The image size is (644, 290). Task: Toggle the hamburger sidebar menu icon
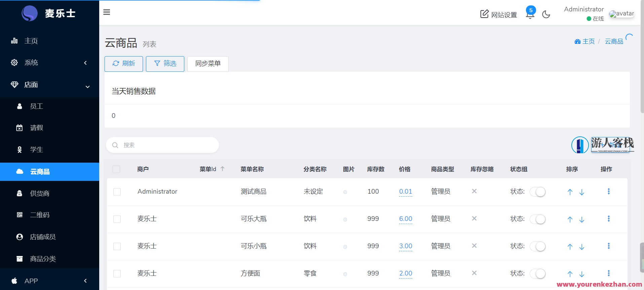pos(107,12)
